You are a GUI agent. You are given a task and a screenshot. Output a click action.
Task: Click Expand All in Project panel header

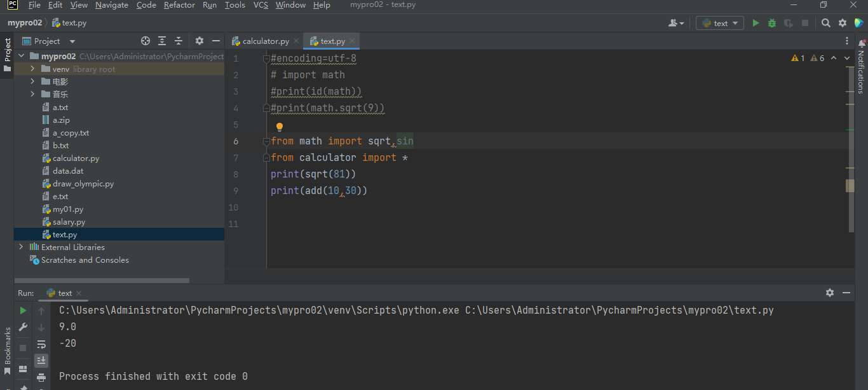(162, 41)
